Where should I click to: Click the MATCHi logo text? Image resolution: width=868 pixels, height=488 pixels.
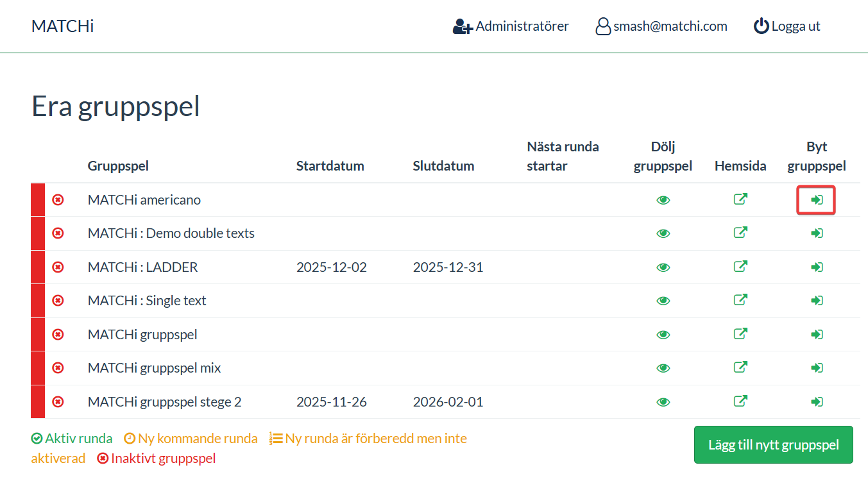(63, 26)
